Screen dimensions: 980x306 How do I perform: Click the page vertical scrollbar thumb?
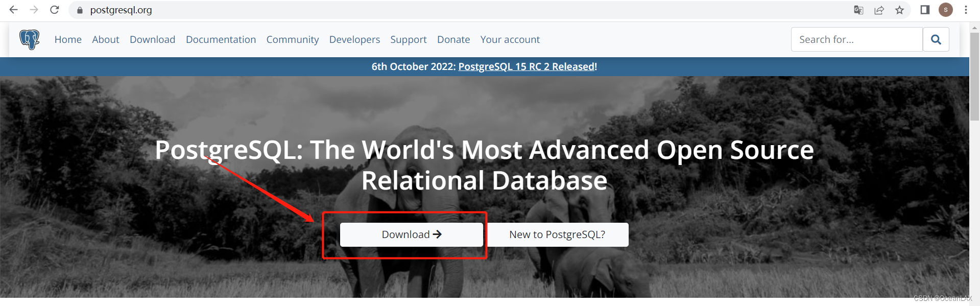coord(975,77)
